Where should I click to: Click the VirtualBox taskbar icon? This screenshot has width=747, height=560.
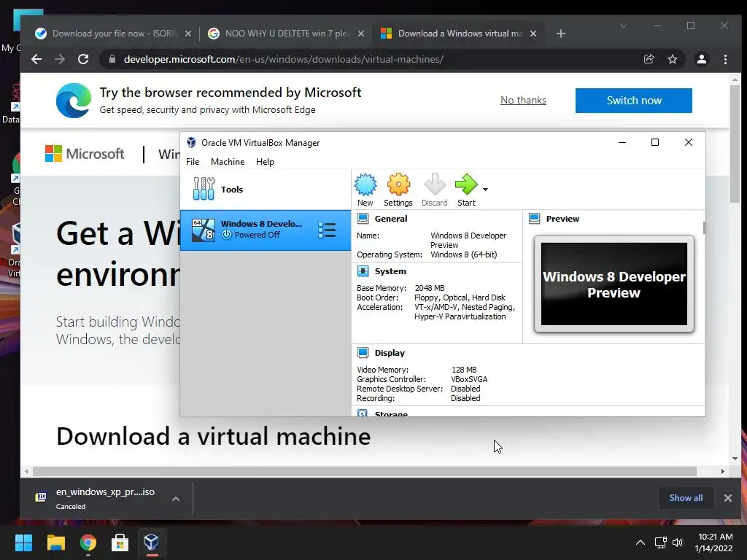pyautogui.click(x=152, y=542)
